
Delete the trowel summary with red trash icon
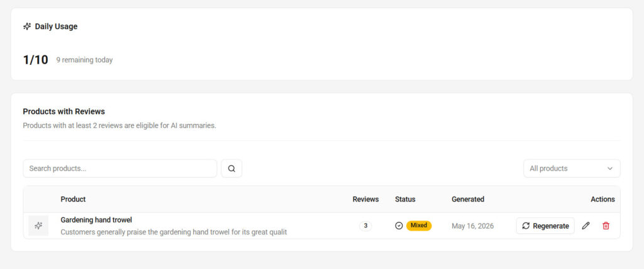pyautogui.click(x=606, y=226)
